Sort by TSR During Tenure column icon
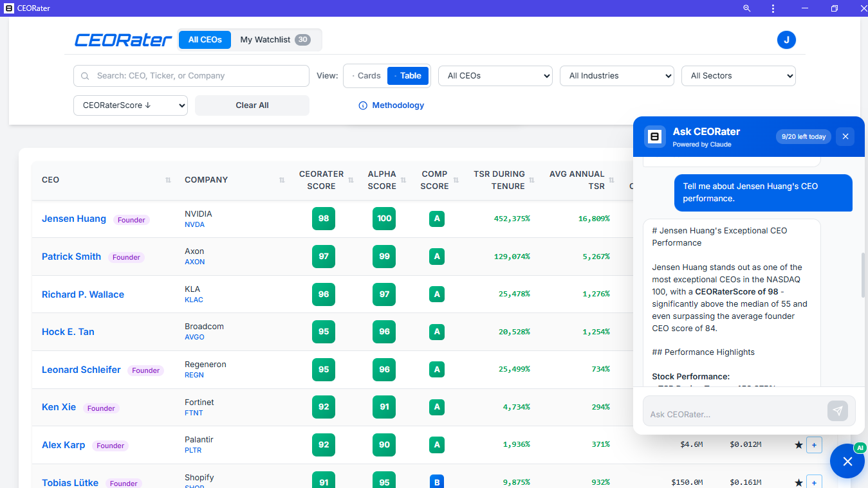The image size is (868, 488). pyautogui.click(x=532, y=180)
